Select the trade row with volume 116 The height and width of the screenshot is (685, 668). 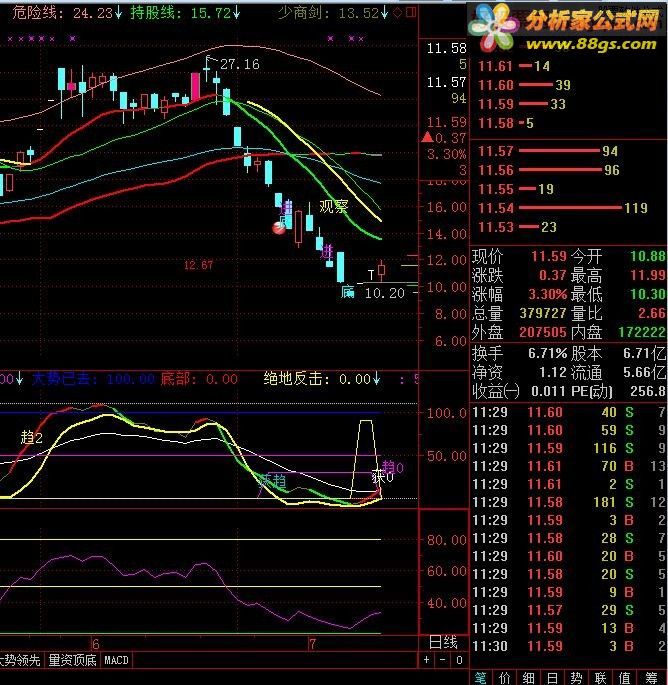click(x=569, y=448)
